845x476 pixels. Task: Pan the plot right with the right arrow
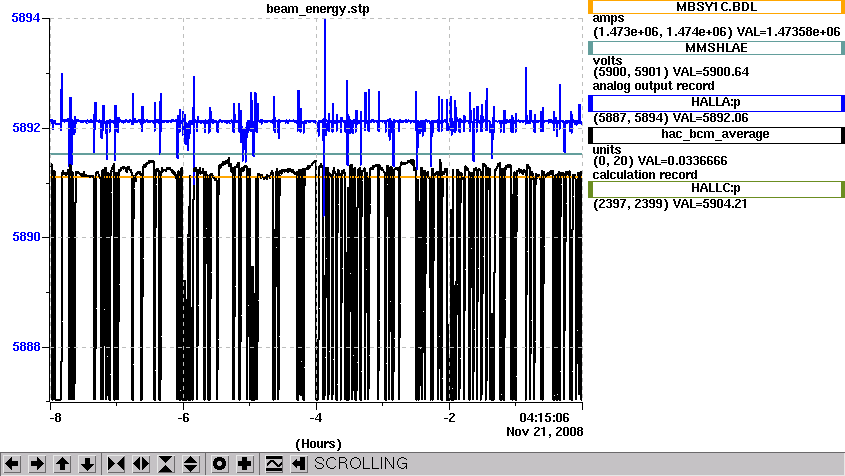[37, 464]
